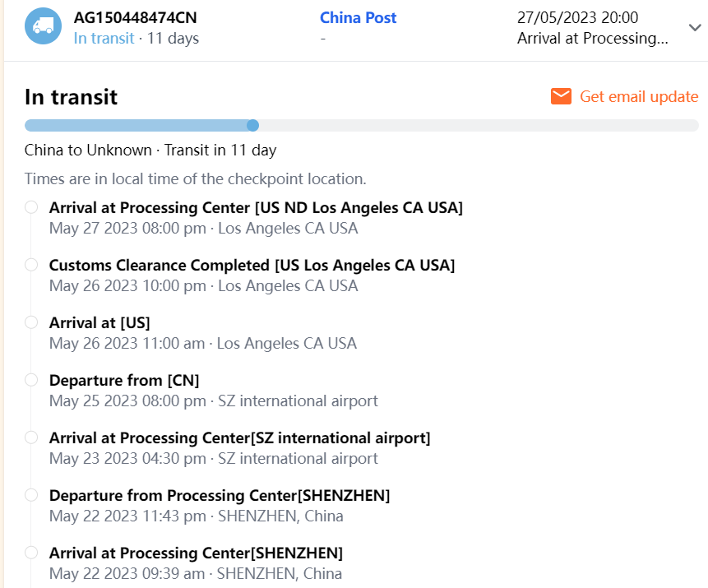Click the SZ international airport arrival marker
Image resolution: width=708 pixels, height=588 pixels.
31,438
